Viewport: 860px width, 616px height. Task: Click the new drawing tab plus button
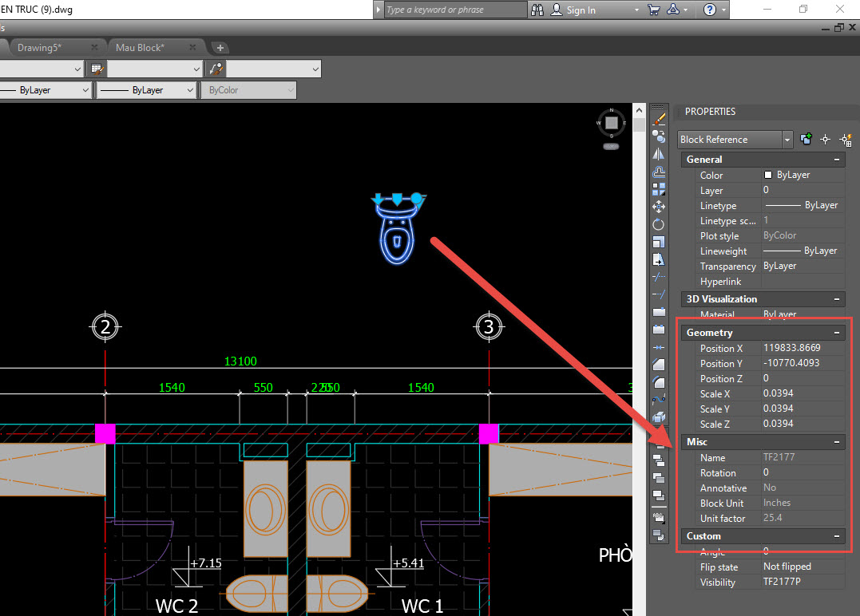[220, 48]
